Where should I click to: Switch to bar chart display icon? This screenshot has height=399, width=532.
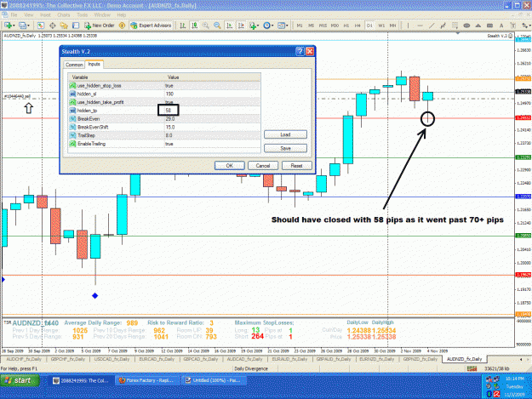coord(183,26)
